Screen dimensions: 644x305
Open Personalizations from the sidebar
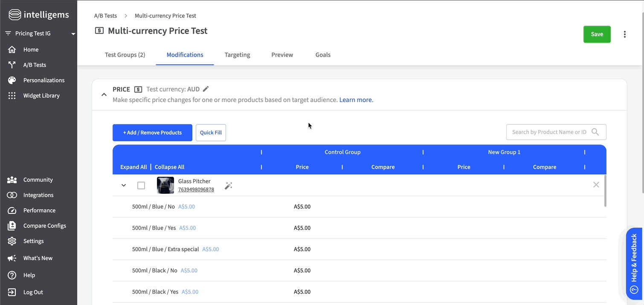point(44,80)
